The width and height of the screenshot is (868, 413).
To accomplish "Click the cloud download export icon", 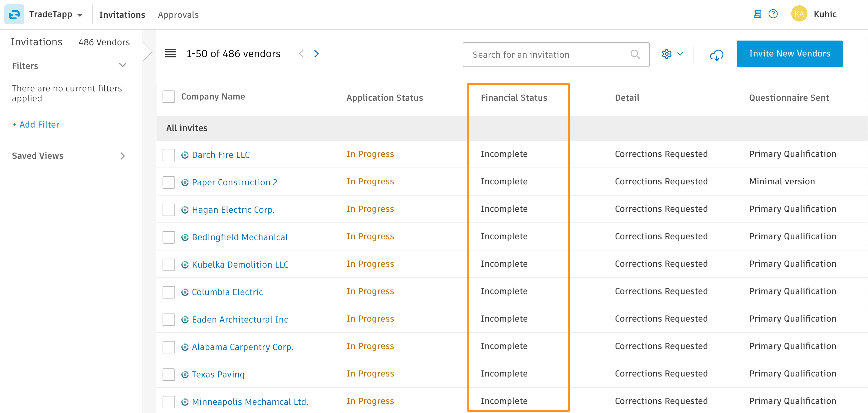I will click(716, 55).
